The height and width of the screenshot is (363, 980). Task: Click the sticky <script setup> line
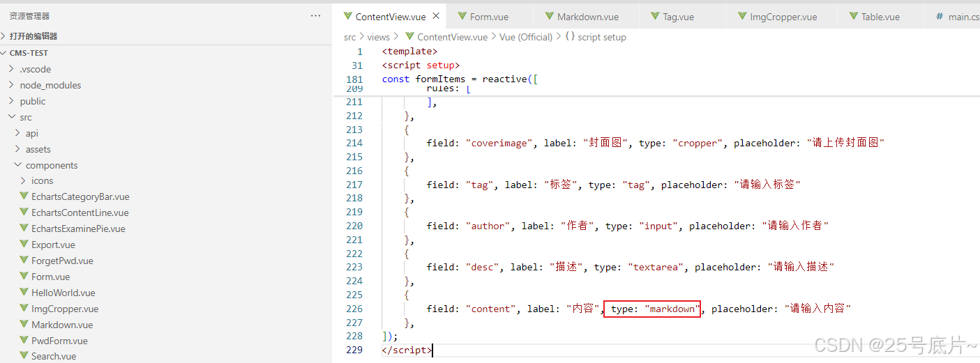(x=421, y=65)
